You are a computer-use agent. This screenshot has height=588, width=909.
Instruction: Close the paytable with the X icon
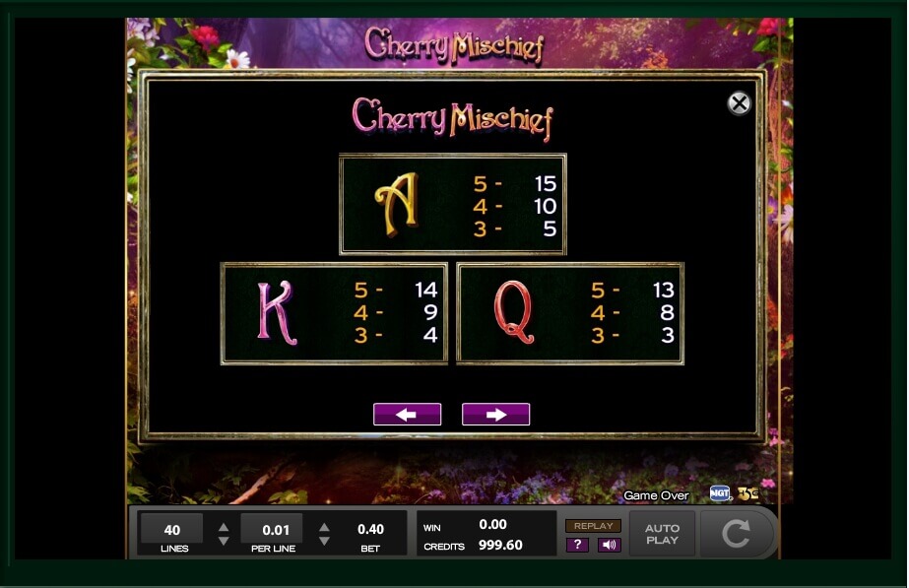click(x=740, y=103)
